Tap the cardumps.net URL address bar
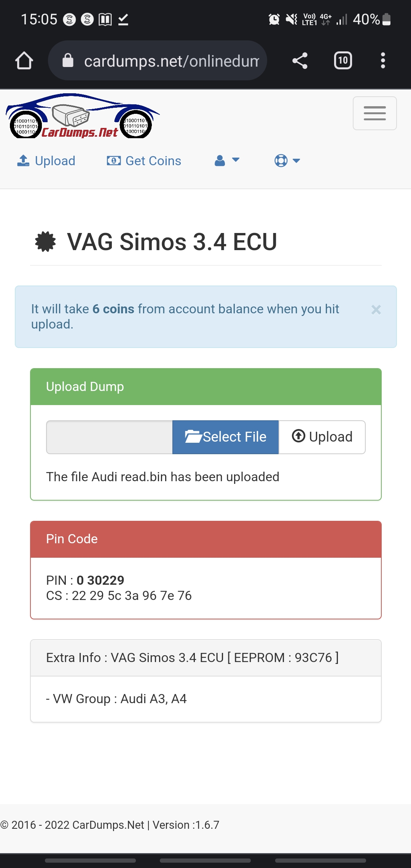Viewport: 411px width, 868px height. (171, 61)
